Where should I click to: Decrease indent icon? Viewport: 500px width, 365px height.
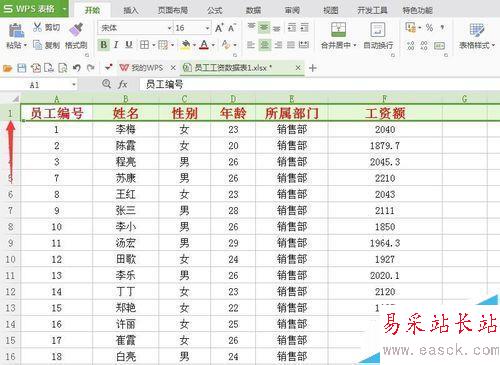(x=292, y=28)
